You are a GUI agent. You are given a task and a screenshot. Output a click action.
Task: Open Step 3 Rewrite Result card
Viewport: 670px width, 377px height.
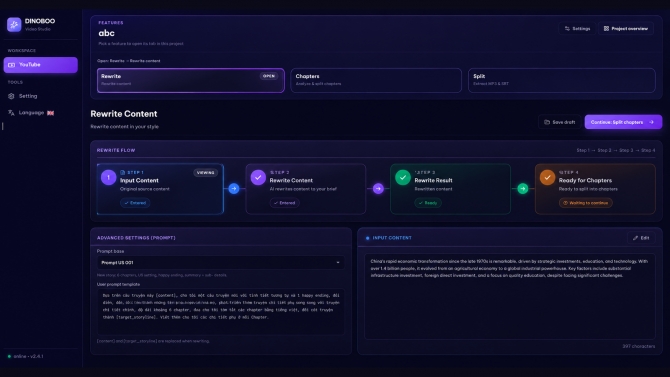[x=450, y=188]
